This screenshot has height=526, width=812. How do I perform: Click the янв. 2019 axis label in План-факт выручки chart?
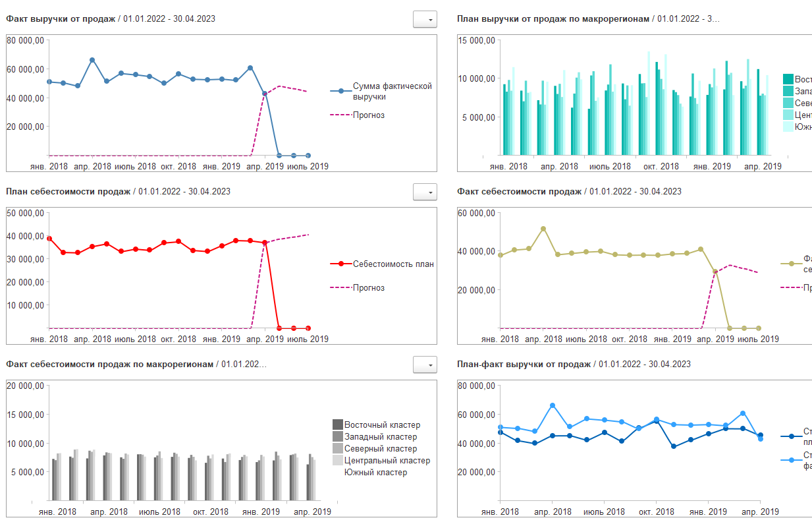click(709, 512)
